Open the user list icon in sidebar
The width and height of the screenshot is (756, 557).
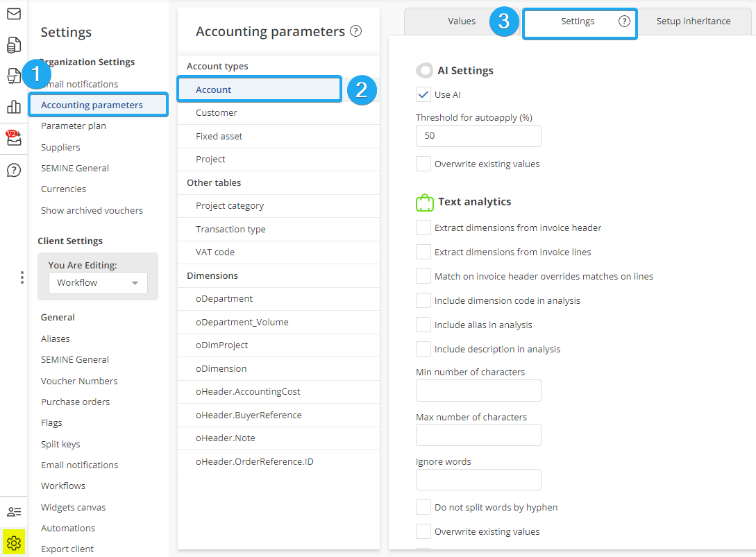pos(13,512)
